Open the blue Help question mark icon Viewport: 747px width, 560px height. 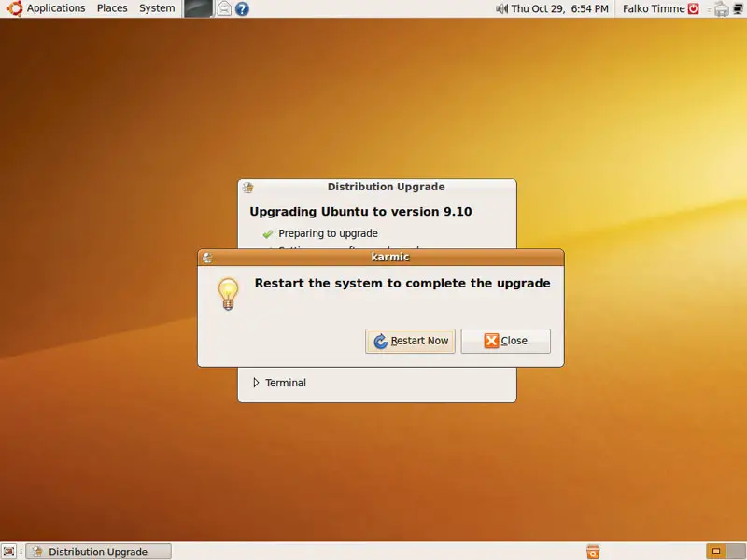242,8
